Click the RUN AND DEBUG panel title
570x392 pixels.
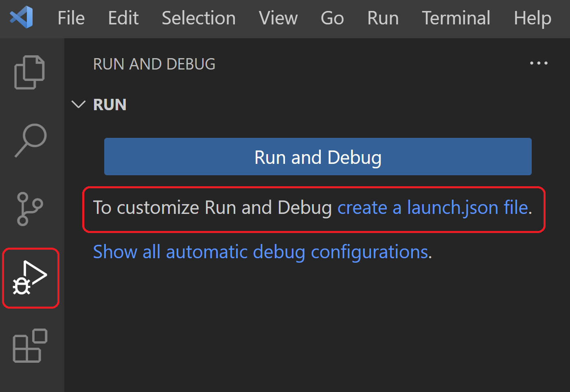(154, 64)
